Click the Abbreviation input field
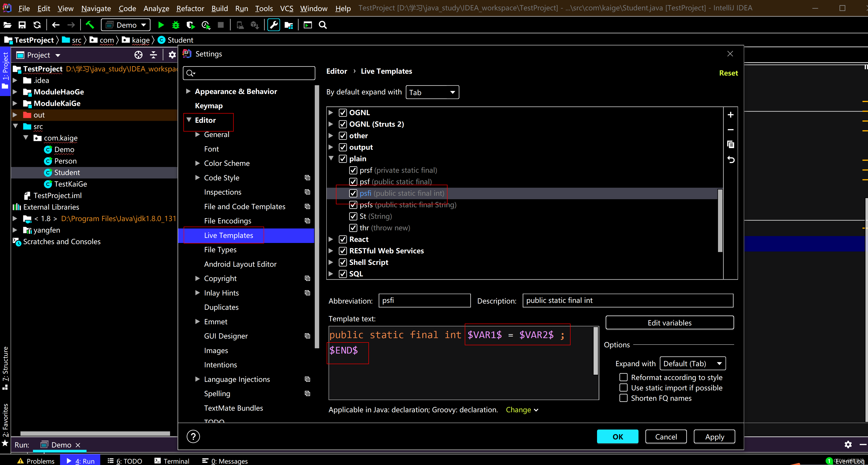This screenshot has height=465, width=868. 425,300
